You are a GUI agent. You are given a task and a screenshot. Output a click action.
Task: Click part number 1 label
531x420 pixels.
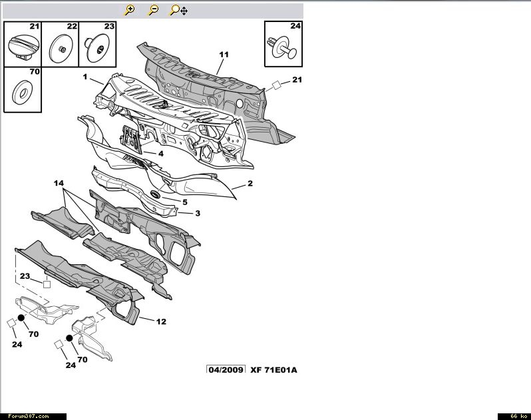click(x=85, y=77)
